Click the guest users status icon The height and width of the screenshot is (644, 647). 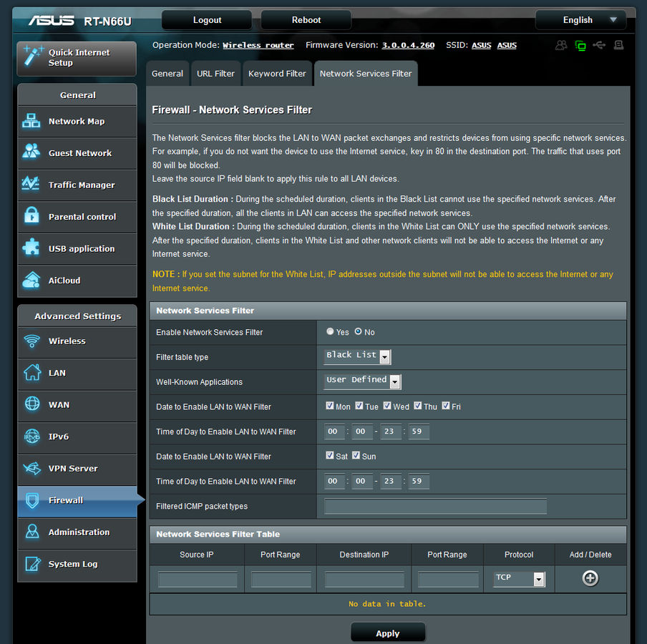click(x=561, y=45)
